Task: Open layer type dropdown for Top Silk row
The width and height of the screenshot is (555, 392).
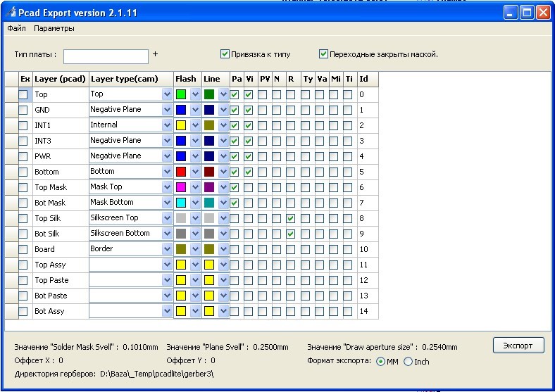Action: (167, 218)
